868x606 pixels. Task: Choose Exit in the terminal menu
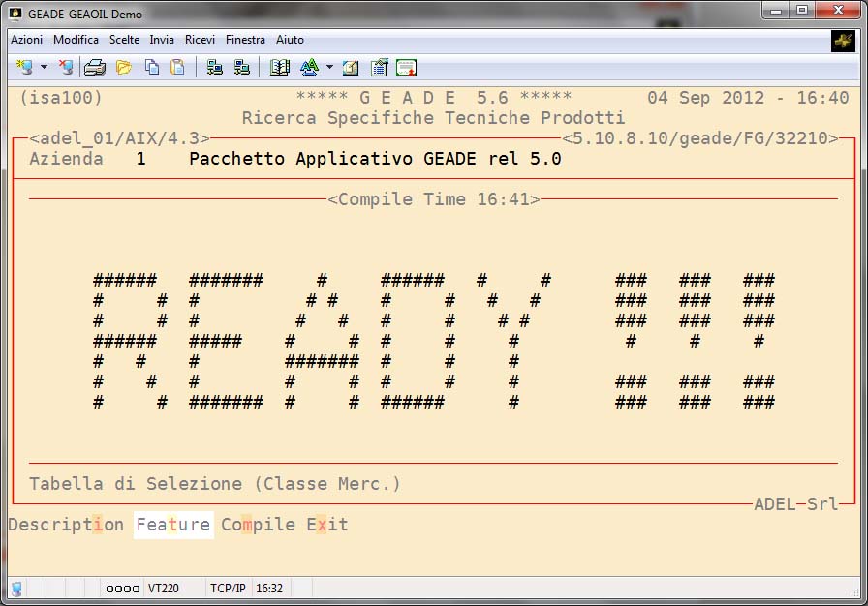(327, 525)
